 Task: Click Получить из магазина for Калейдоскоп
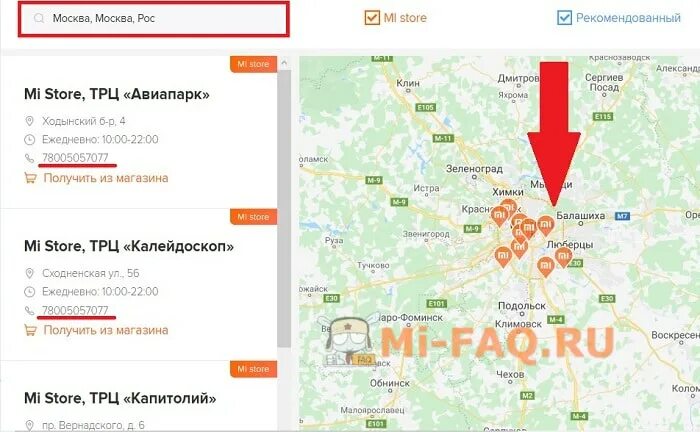click(x=106, y=330)
